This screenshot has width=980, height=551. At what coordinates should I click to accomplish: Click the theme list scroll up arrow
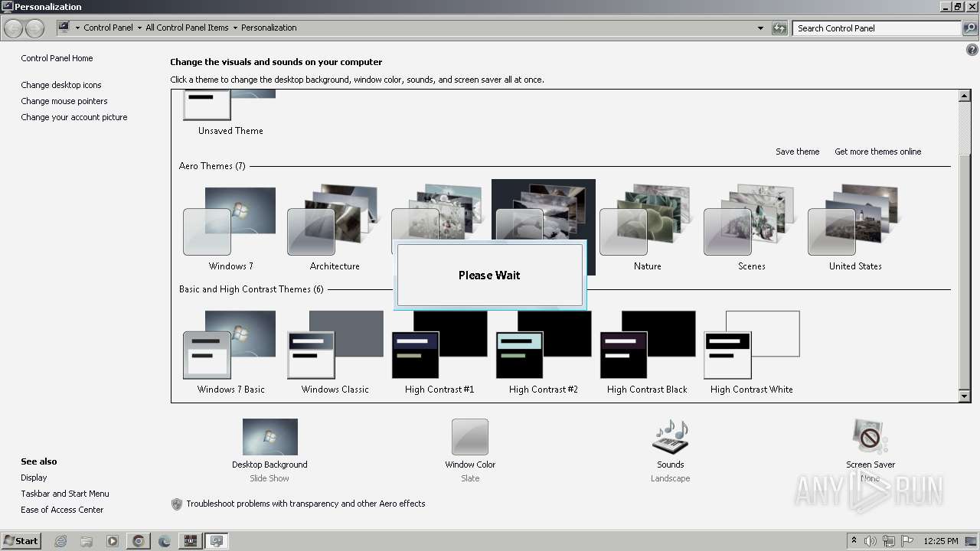(965, 96)
